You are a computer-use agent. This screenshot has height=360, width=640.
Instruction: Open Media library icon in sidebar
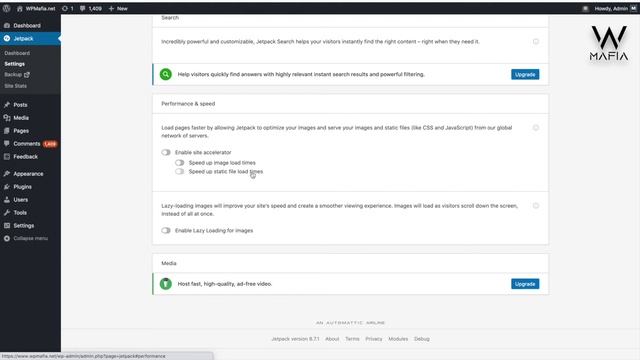[x=7, y=118]
